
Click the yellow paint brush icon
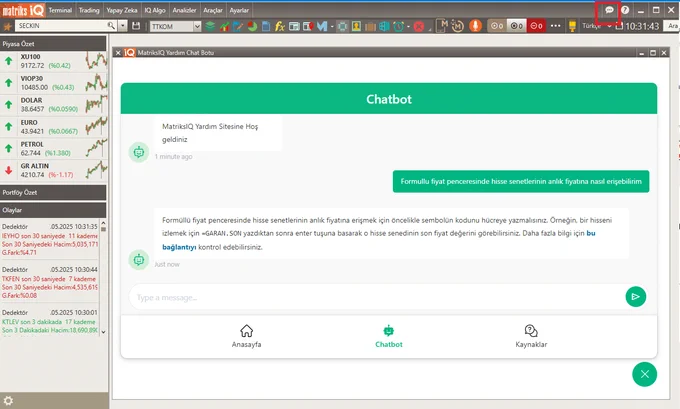click(572, 26)
